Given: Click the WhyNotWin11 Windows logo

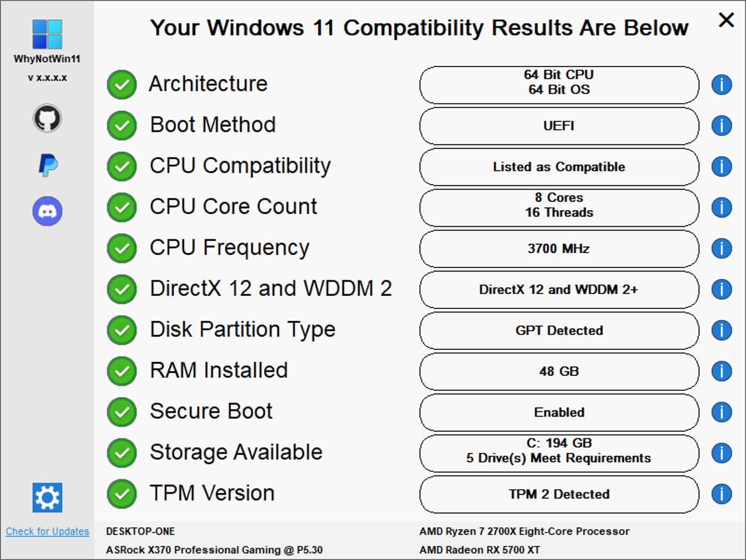Looking at the screenshot, I should tap(47, 34).
